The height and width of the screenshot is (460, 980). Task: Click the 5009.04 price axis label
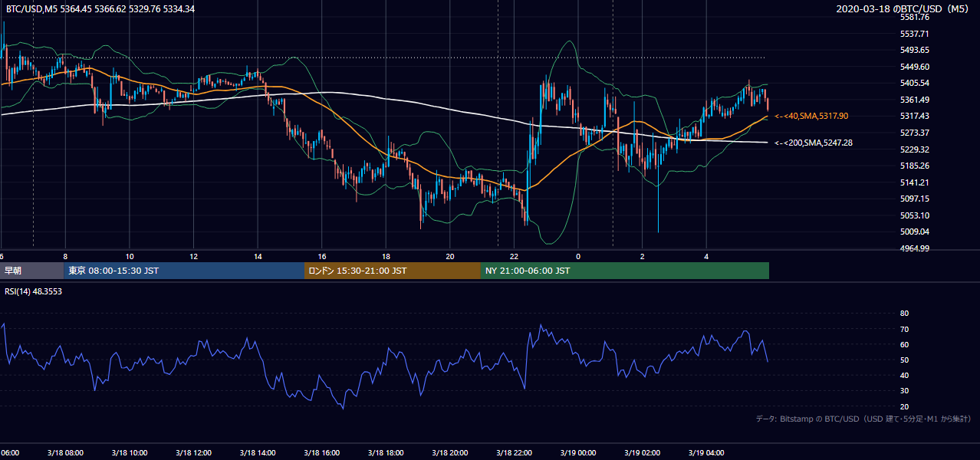coord(915,232)
